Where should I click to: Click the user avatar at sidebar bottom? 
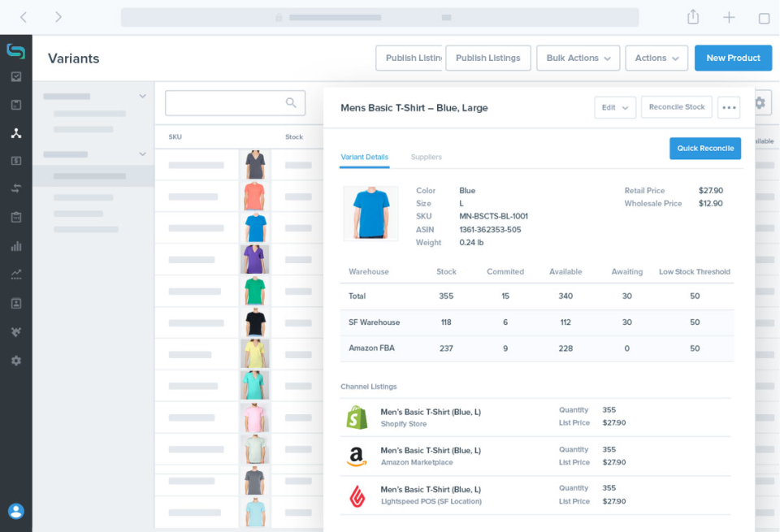click(16, 512)
